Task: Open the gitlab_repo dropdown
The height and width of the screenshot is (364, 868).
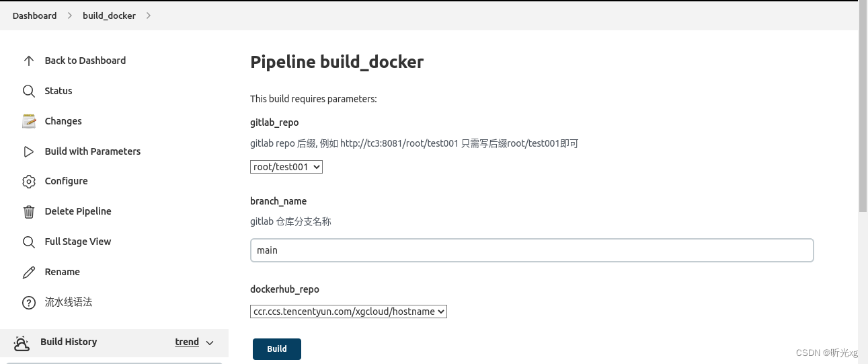Action: point(286,166)
